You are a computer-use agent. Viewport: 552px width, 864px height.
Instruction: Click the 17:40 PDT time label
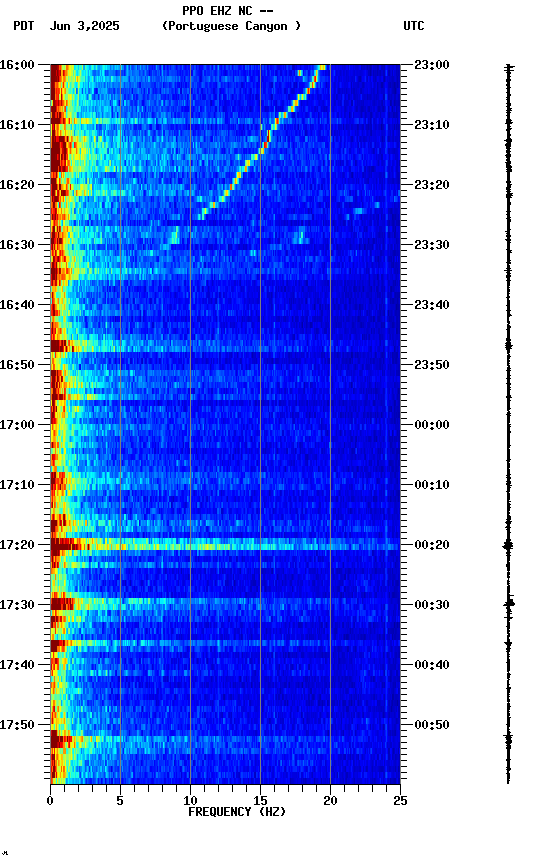tap(17, 665)
